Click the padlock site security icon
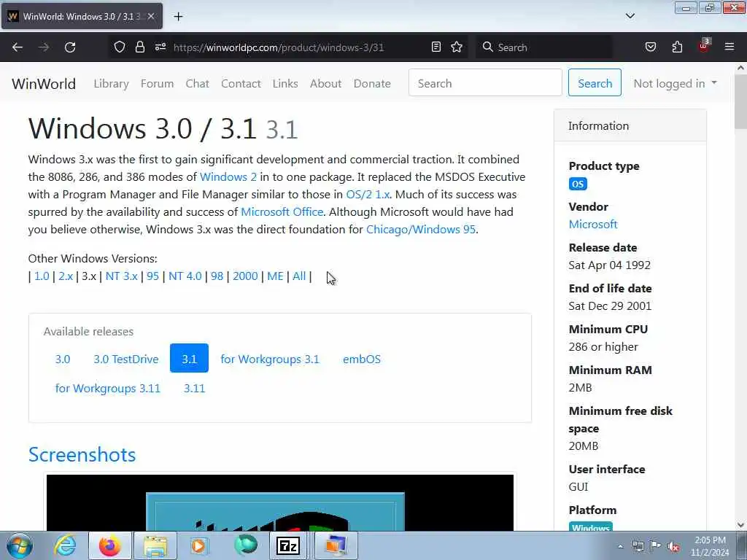747x560 pixels. click(139, 47)
